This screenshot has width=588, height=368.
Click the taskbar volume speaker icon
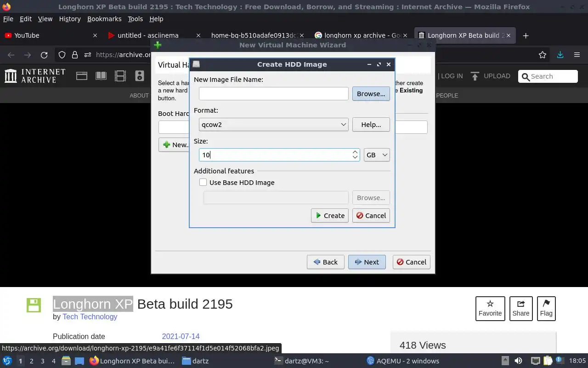click(x=518, y=361)
